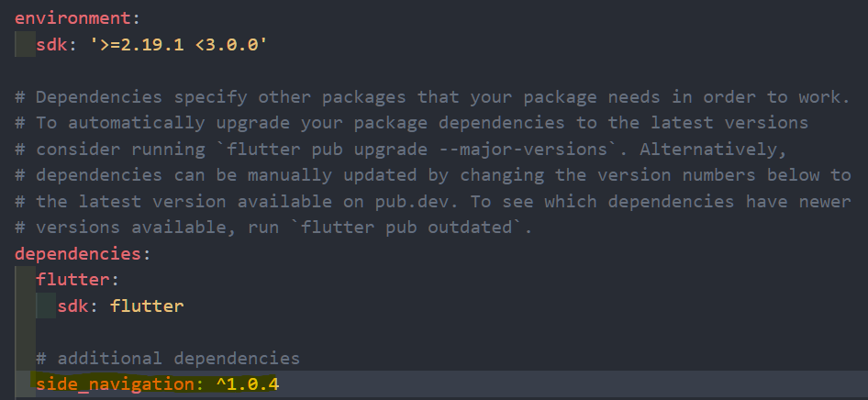Click the comment line 'dependencies can be manually updated'
This screenshot has width=868, height=400.
(432, 175)
